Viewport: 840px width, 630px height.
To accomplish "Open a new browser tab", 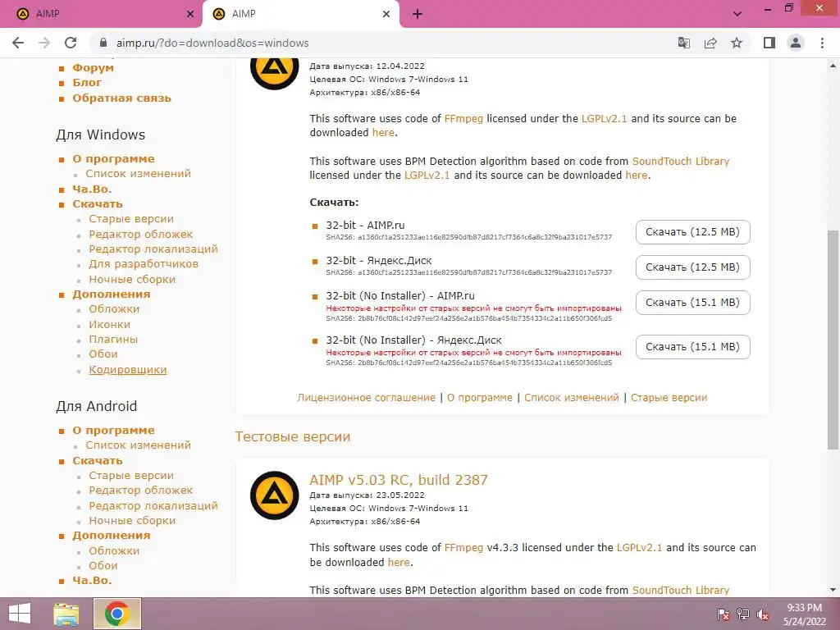I will pyautogui.click(x=418, y=14).
